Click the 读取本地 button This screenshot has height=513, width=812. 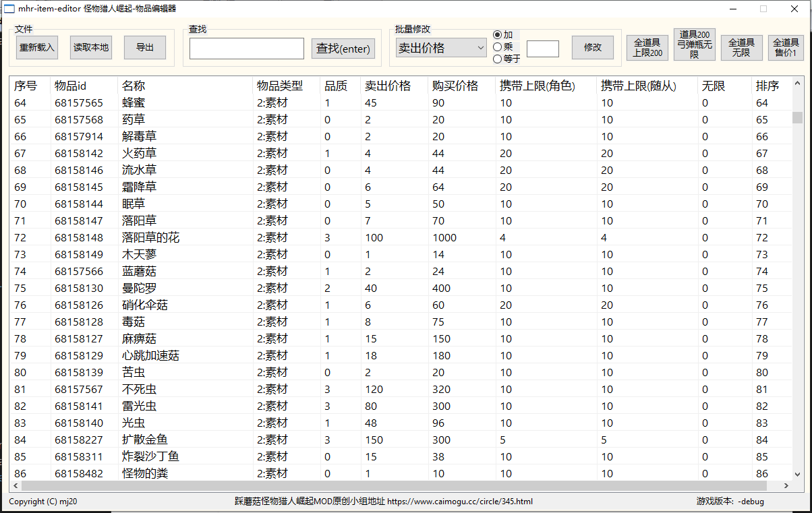click(90, 47)
